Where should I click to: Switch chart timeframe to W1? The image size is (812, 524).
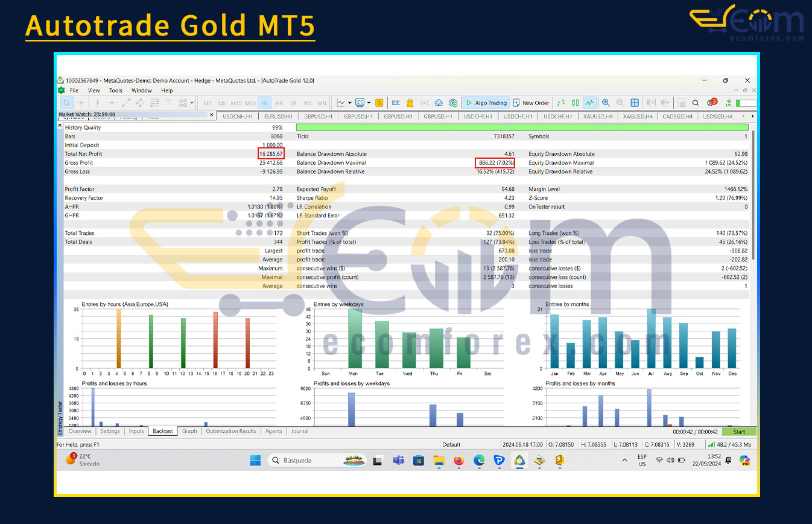pyautogui.click(x=308, y=103)
